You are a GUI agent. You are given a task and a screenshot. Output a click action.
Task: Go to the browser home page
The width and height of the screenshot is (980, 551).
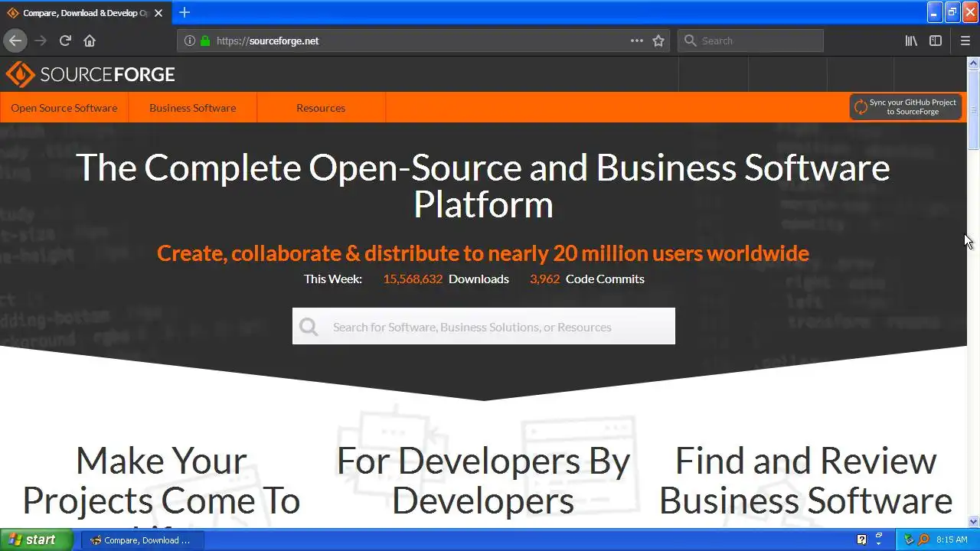90,41
